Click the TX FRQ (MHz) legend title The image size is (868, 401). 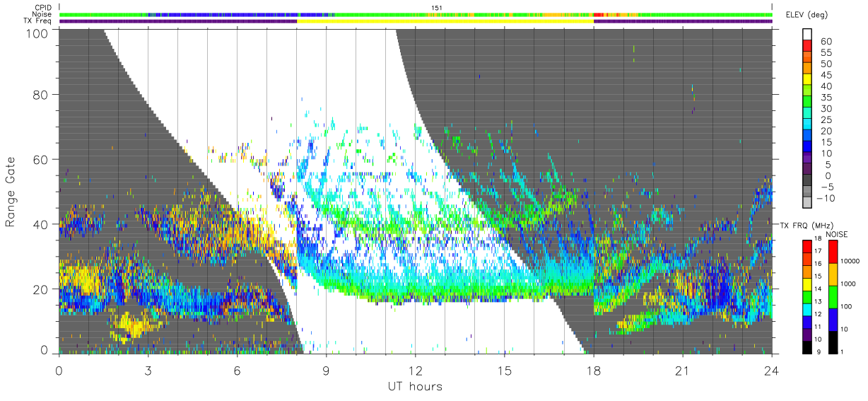tap(807, 225)
